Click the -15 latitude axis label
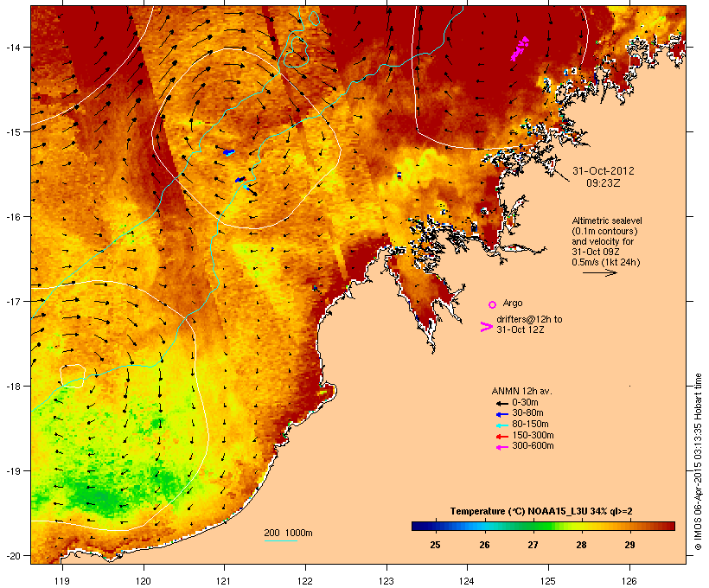Viewport: 709px width, 588px height. click(12, 132)
